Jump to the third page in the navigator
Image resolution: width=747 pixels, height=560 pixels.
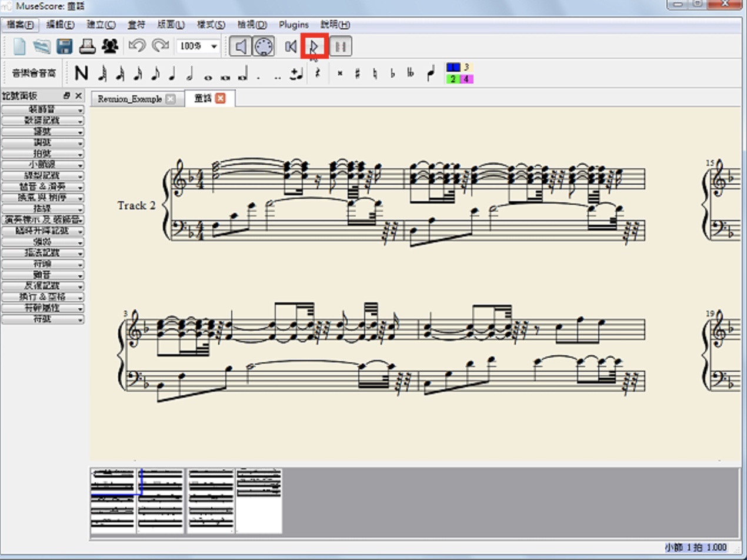[211, 501]
